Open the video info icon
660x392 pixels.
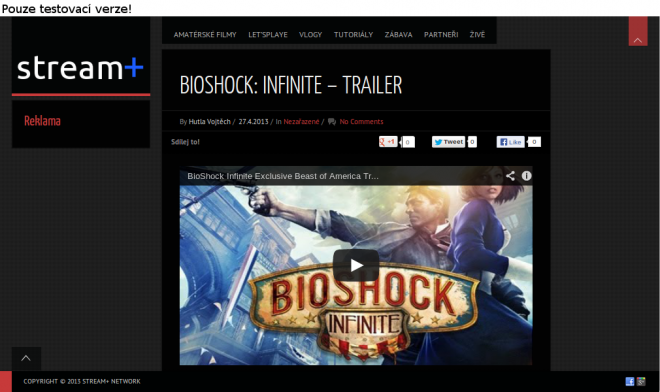coord(527,176)
